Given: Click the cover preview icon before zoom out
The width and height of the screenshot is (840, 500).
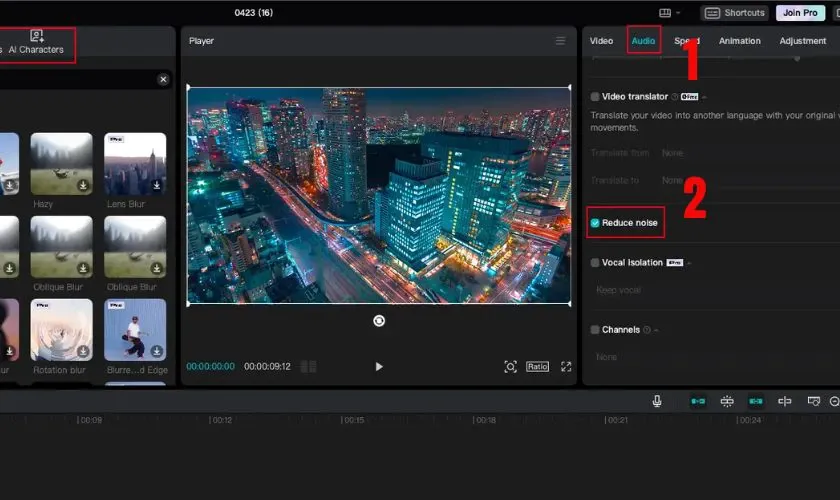Looking at the screenshot, I should 814,401.
